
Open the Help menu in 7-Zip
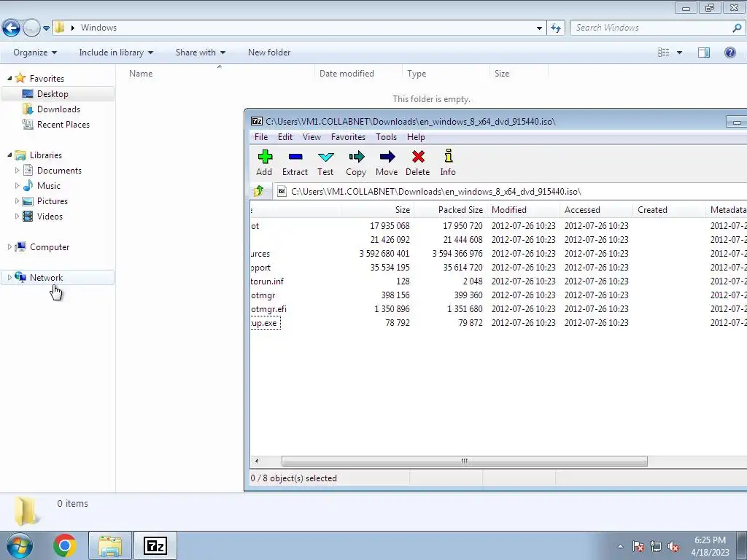click(x=416, y=137)
